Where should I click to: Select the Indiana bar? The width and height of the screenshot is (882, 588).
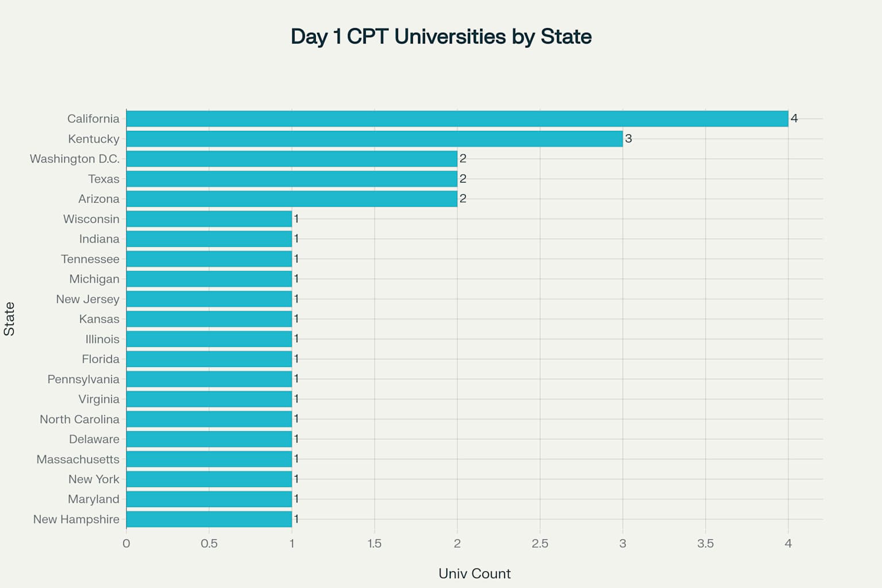click(209, 239)
